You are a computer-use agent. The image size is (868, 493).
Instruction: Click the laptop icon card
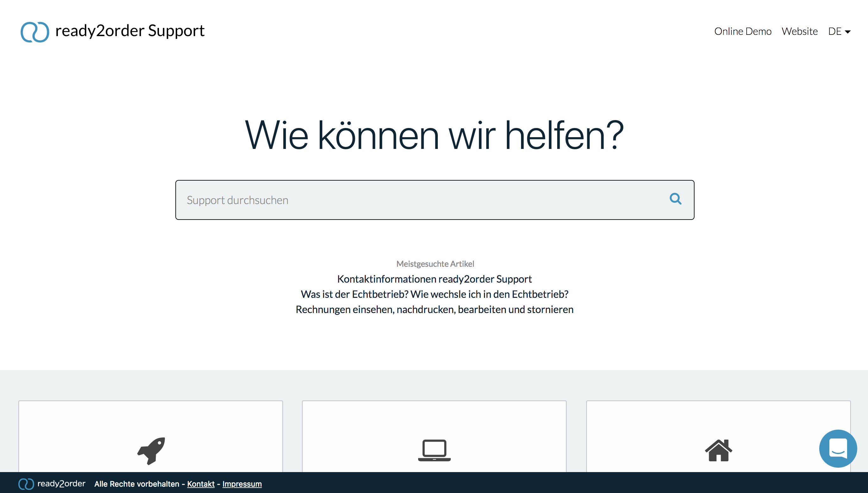(x=434, y=450)
